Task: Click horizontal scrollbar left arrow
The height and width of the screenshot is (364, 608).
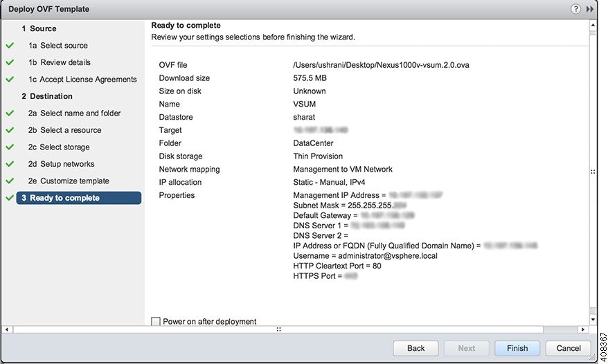Action: click(7, 329)
